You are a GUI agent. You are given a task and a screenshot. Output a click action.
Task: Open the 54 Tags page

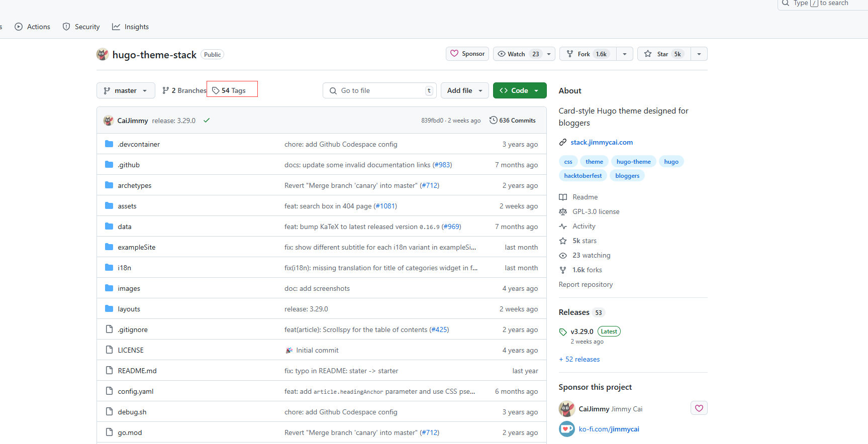229,90
